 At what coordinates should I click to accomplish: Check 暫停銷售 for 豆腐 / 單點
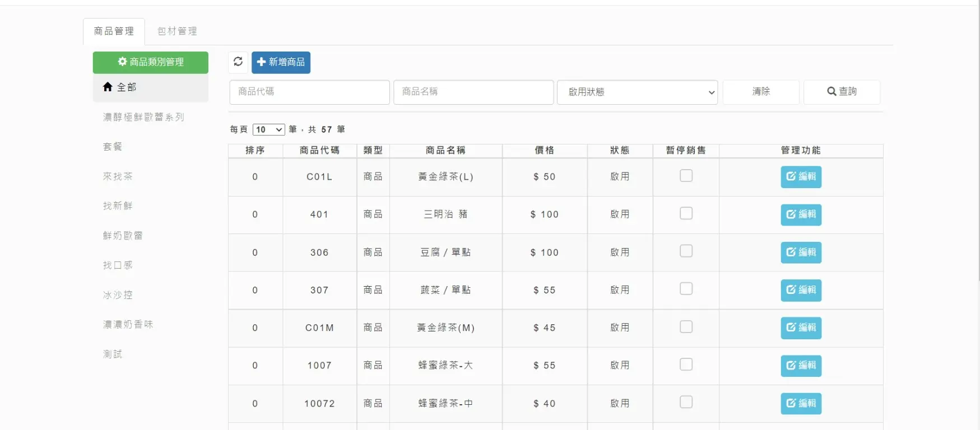pyautogui.click(x=686, y=251)
